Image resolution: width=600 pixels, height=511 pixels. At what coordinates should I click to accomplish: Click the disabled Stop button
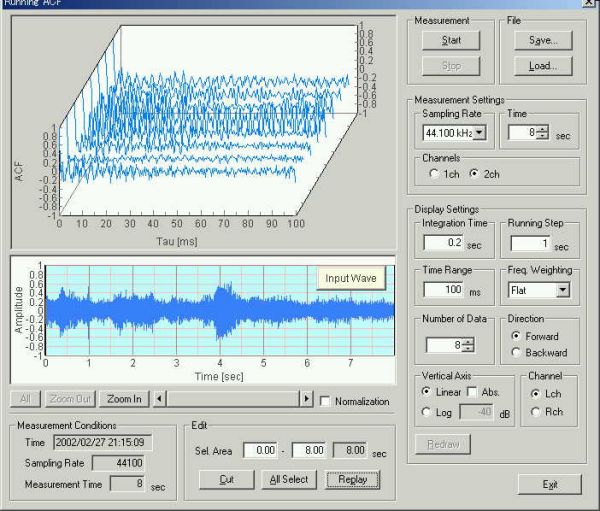tap(451, 66)
